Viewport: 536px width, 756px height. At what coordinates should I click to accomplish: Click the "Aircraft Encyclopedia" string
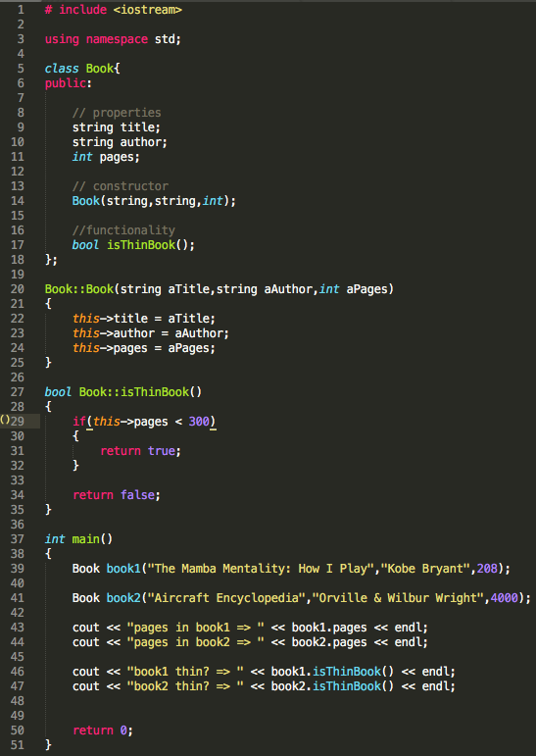(226, 598)
